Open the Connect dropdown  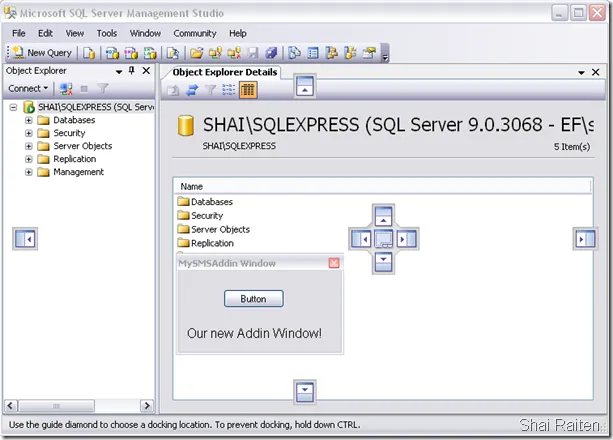pos(28,89)
